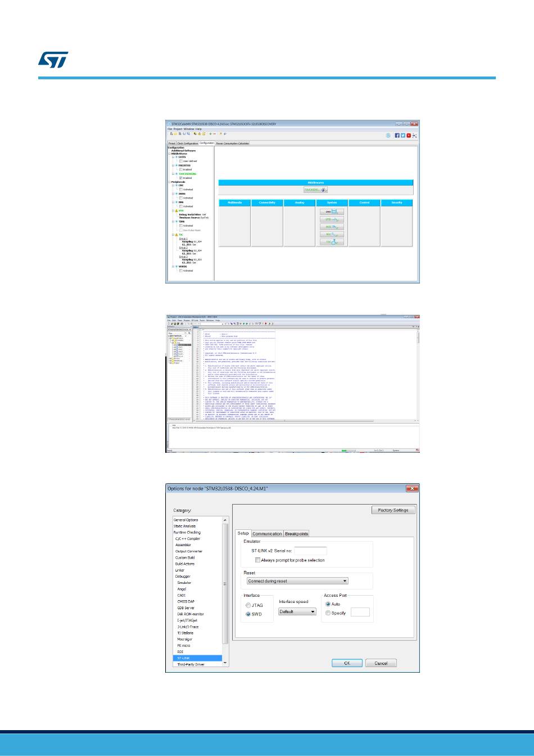Viewport: 534px width, 756px height.
Task: Select General Options category
Action: [x=186, y=520]
